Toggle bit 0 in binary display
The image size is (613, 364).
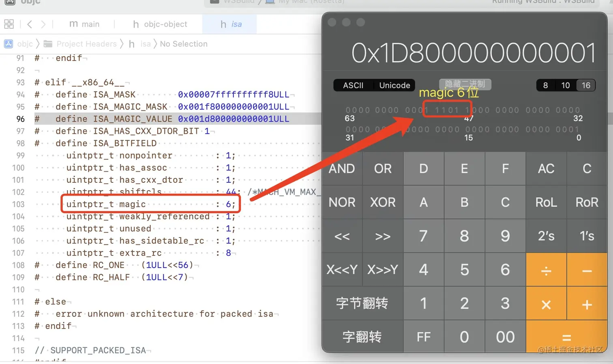(x=577, y=129)
